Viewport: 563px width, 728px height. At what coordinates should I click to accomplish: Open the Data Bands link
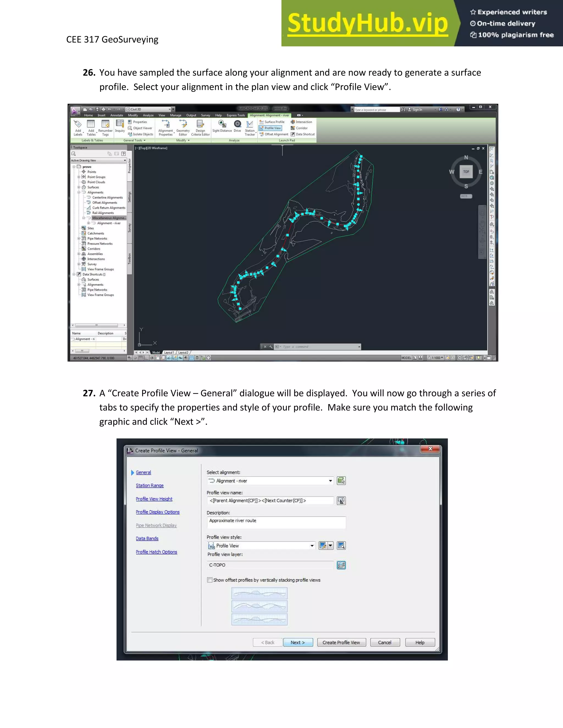point(147,538)
